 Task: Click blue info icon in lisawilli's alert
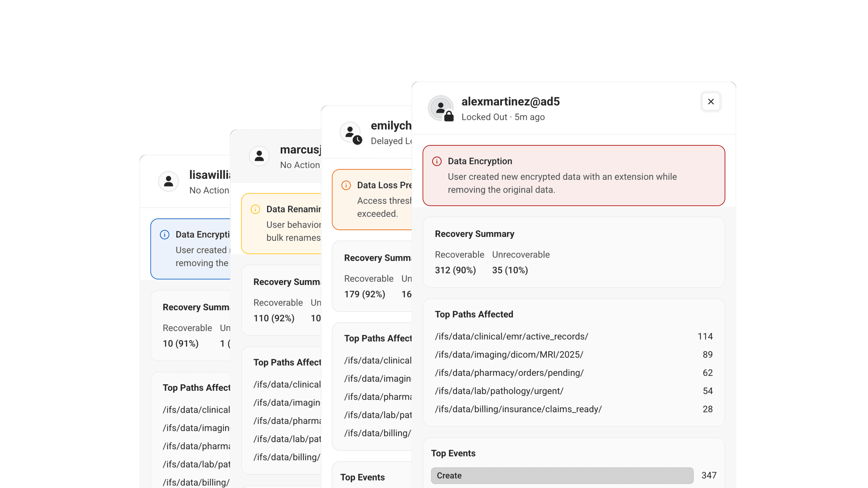pos(164,235)
